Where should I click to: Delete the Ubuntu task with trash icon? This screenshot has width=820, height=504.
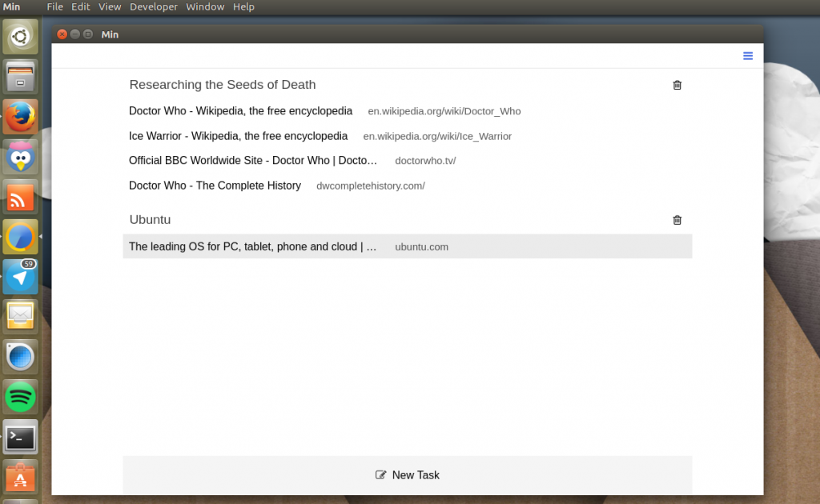click(x=677, y=220)
